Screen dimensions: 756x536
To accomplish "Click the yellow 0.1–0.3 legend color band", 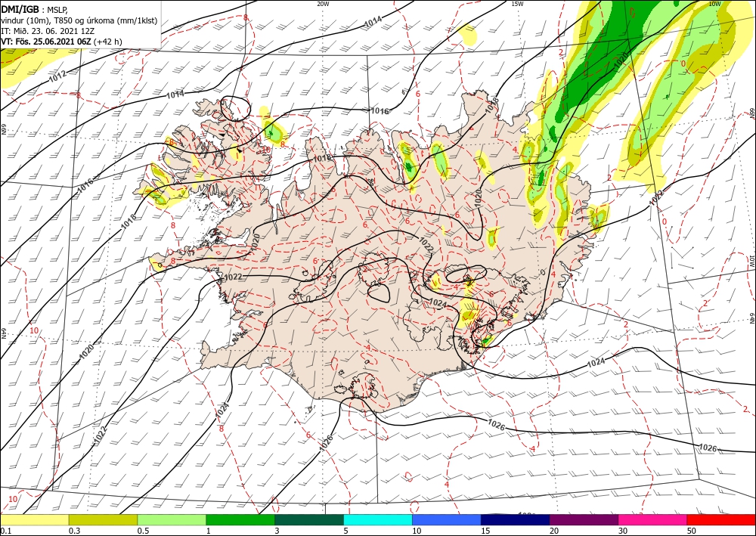I will [x=34, y=519].
